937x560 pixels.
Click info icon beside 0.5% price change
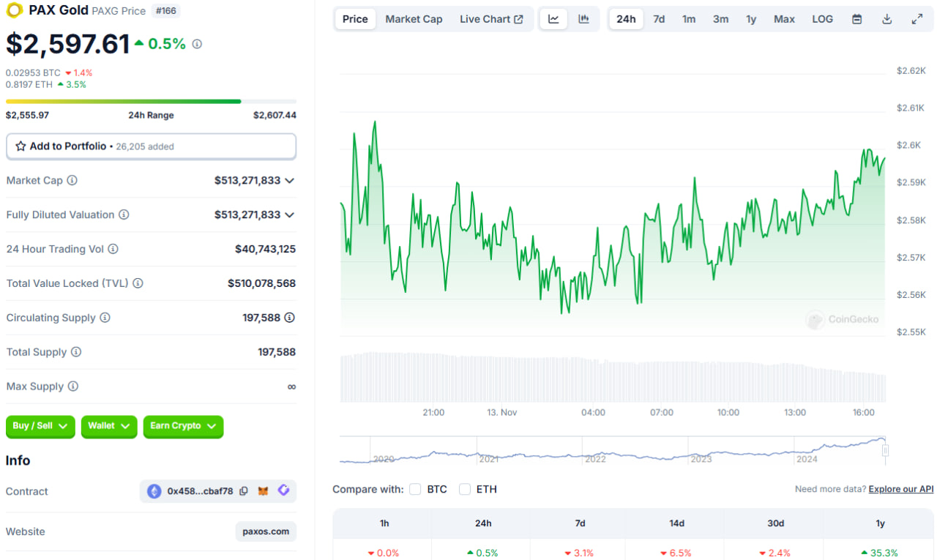point(197,44)
